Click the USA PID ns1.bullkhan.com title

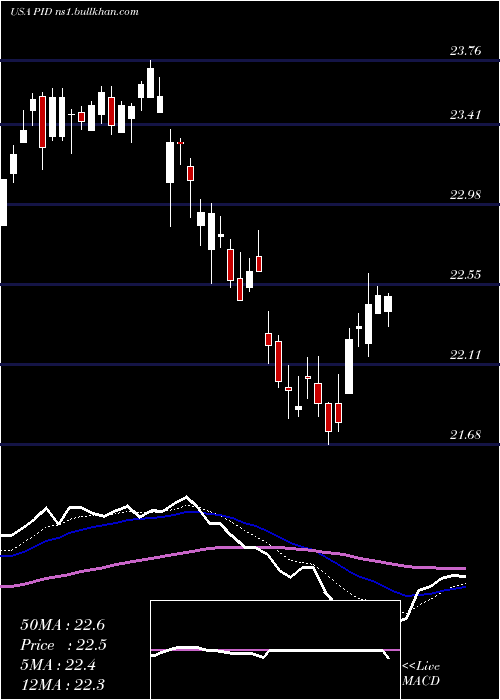coord(74,12)
